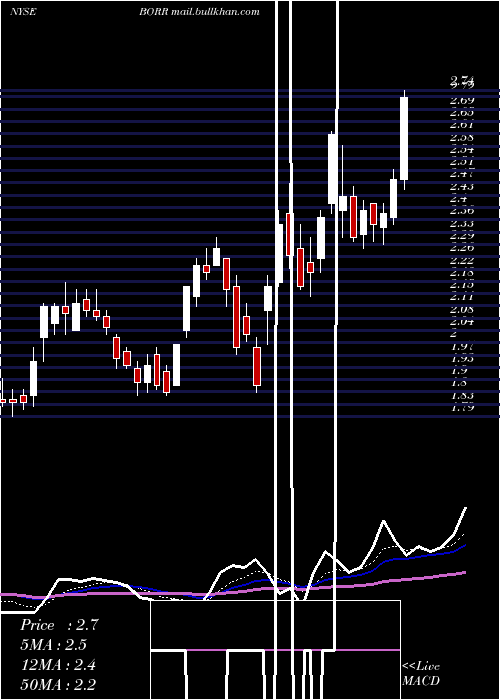
Task: Click the 12MA : 2.4 readout
Action: click(x=58, y=665)
